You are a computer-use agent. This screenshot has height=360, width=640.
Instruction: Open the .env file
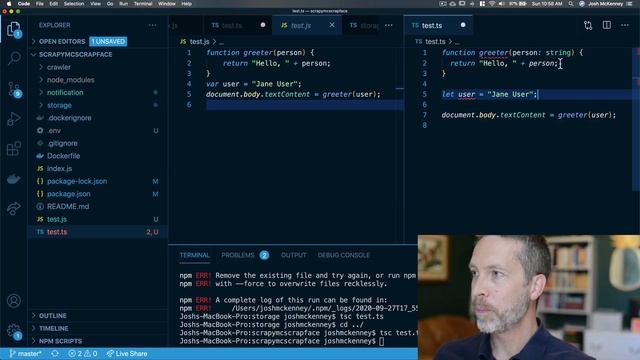(x=54, y=131)
